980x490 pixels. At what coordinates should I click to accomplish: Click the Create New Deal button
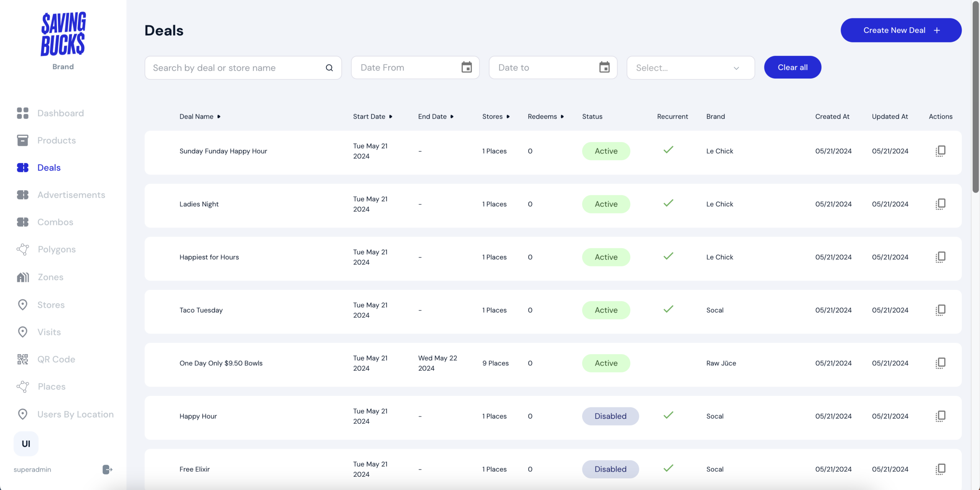pos(901,30)
